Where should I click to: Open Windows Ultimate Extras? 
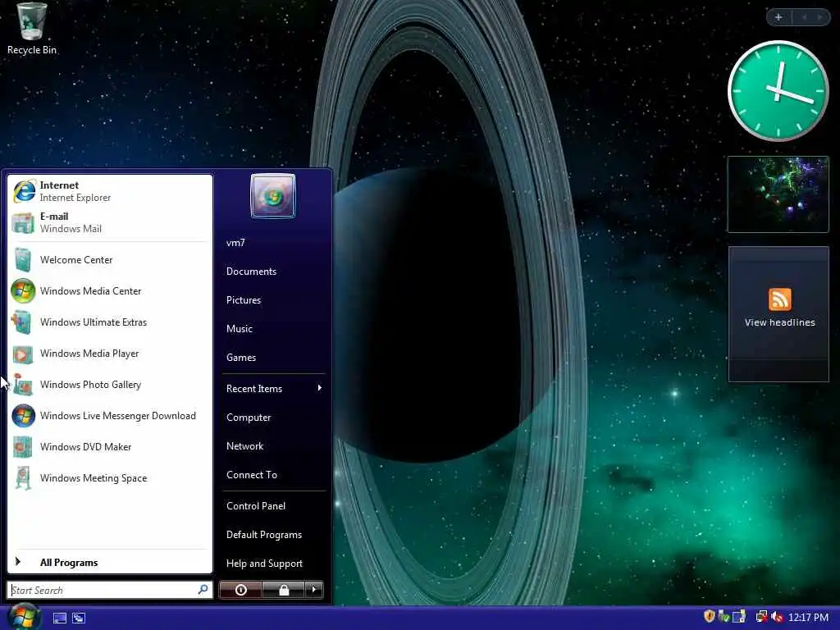[110, 322]
